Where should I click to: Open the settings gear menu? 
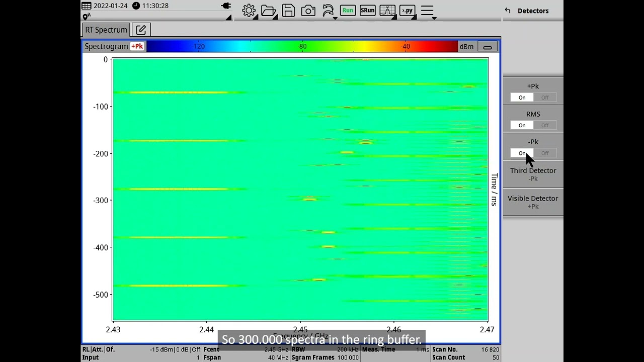249,11
